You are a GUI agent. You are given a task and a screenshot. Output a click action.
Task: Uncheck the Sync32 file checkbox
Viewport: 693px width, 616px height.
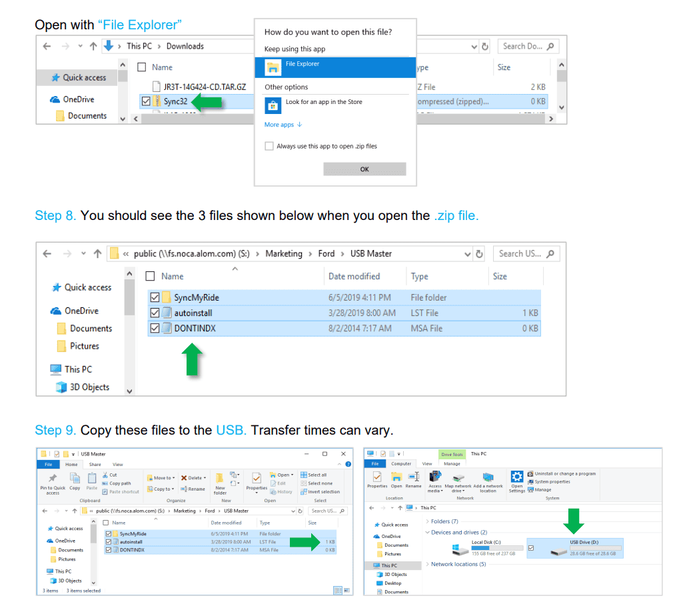146,101
